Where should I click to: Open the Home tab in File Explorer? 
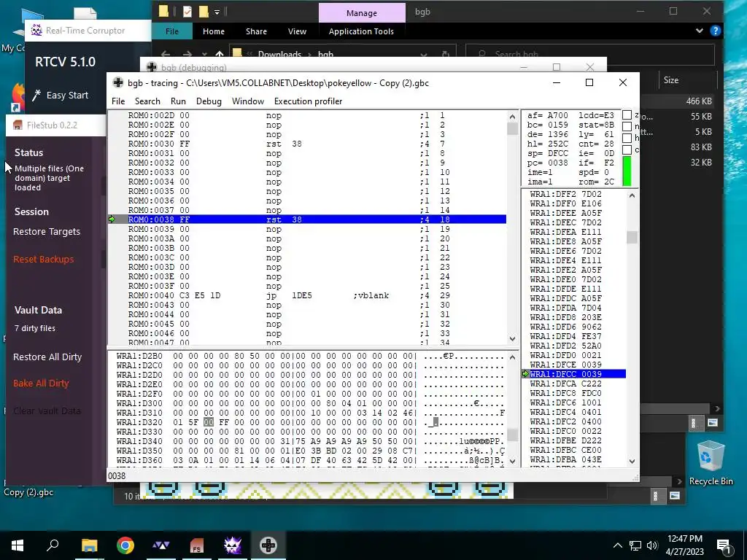pos(214,31)
